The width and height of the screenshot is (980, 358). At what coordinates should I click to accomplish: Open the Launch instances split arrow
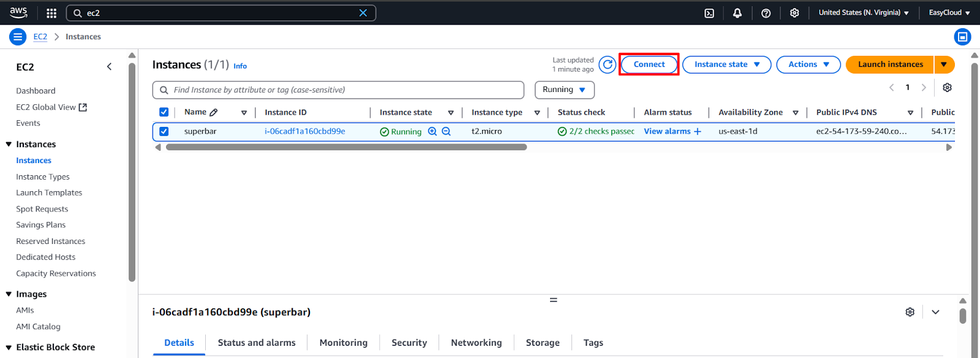[x=944, y=64]
